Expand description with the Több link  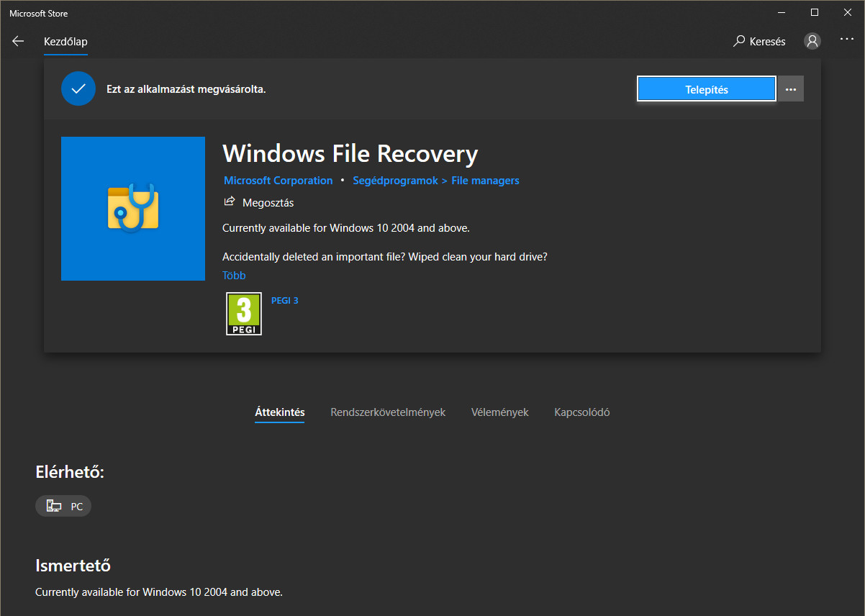234,276
